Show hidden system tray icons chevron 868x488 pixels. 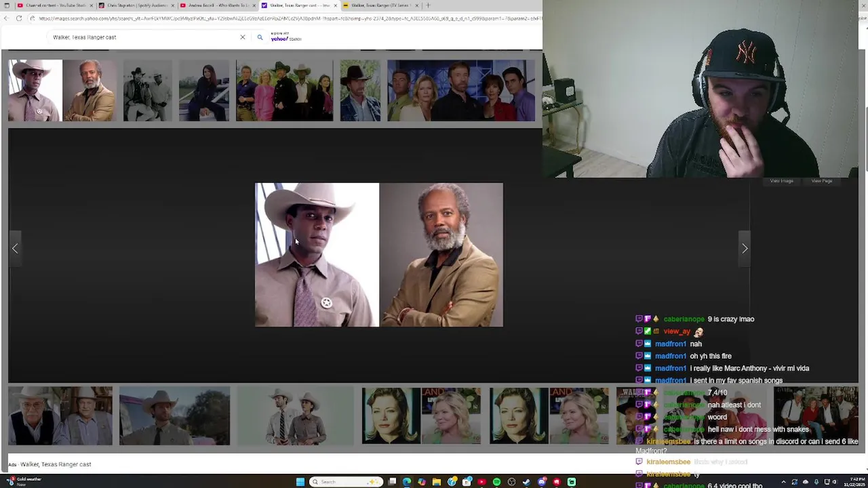(785, 482)
